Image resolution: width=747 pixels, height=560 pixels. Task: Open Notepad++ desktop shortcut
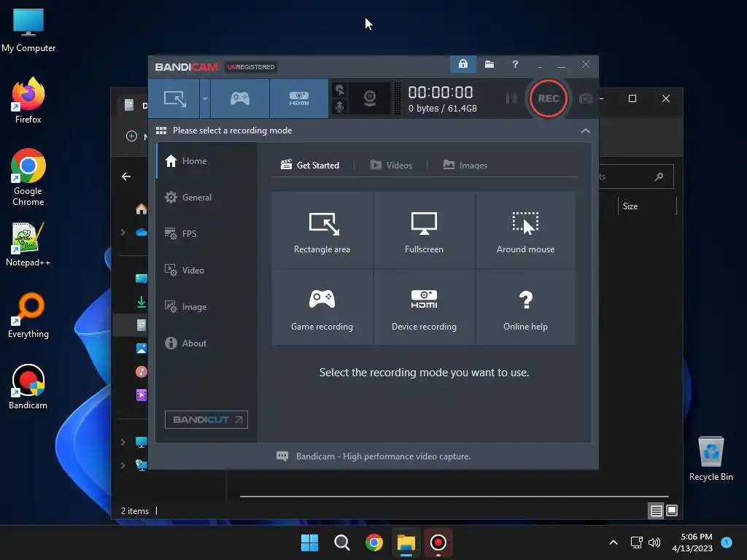click(28, 244)
